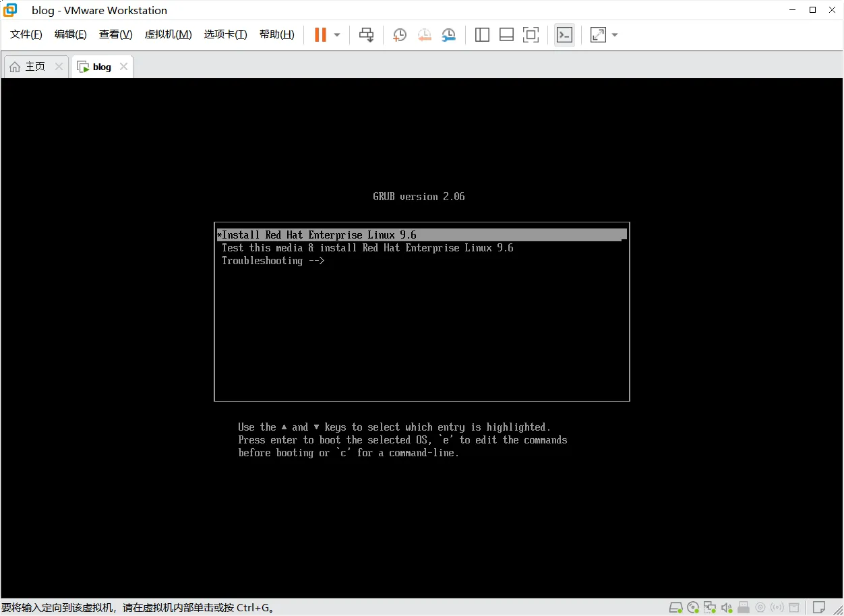
Task: Click the running VM icon on blog tab
Action: click(x=83, y=67)
